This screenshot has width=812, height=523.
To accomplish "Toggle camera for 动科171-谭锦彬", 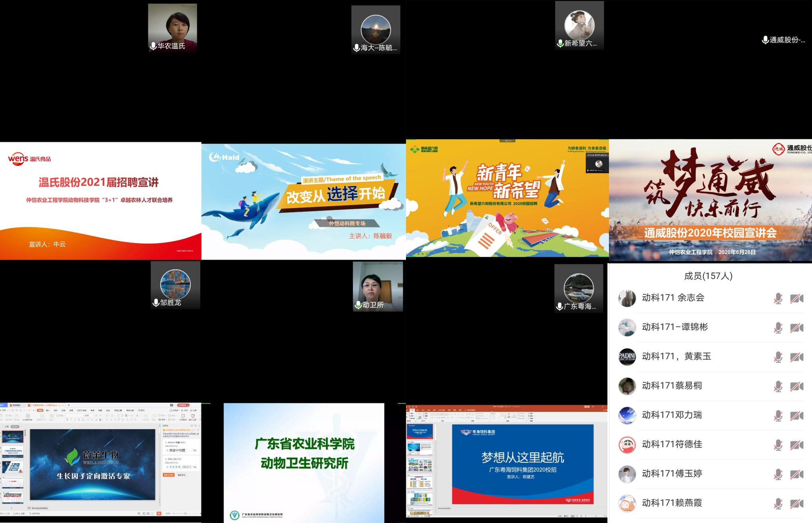I will tap(797, 328).
